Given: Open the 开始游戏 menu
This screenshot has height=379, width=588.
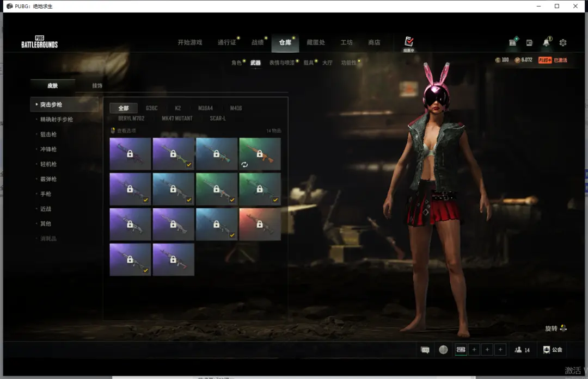Looking at the screenshot, I should click(x=190, y=42).
